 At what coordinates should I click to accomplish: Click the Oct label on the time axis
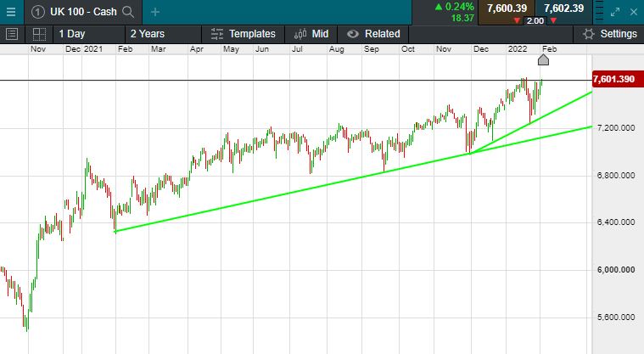pyautogui.click(x=408, y=49)
